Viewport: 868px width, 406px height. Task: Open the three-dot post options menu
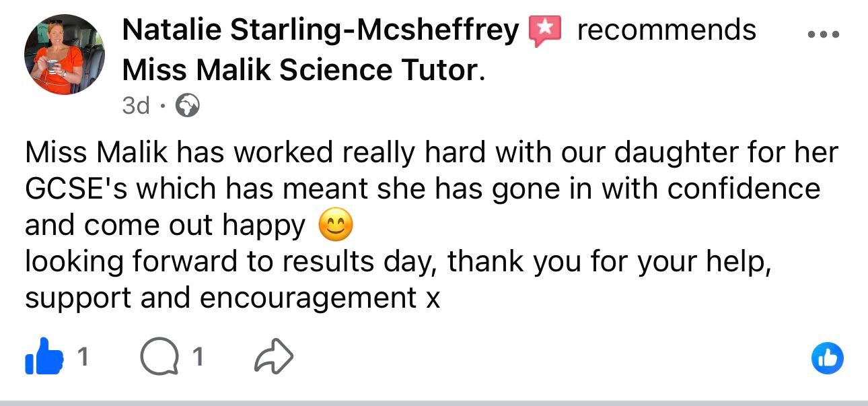824,34
